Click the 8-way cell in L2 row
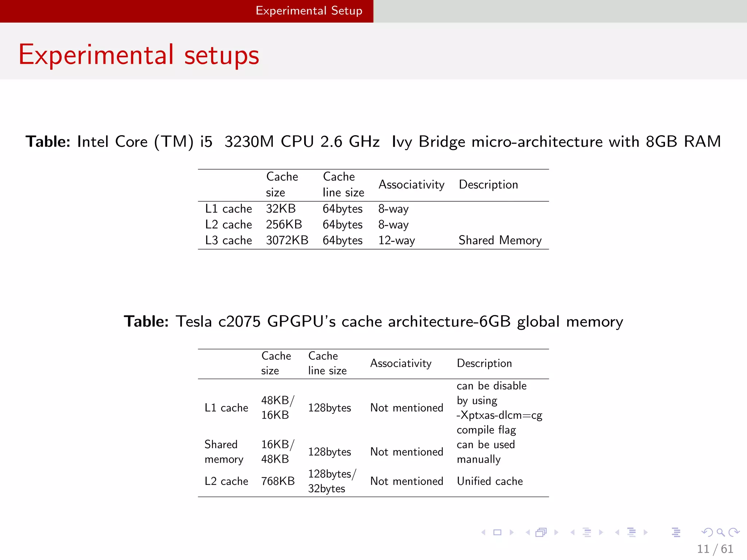 [x=393, y=225]
